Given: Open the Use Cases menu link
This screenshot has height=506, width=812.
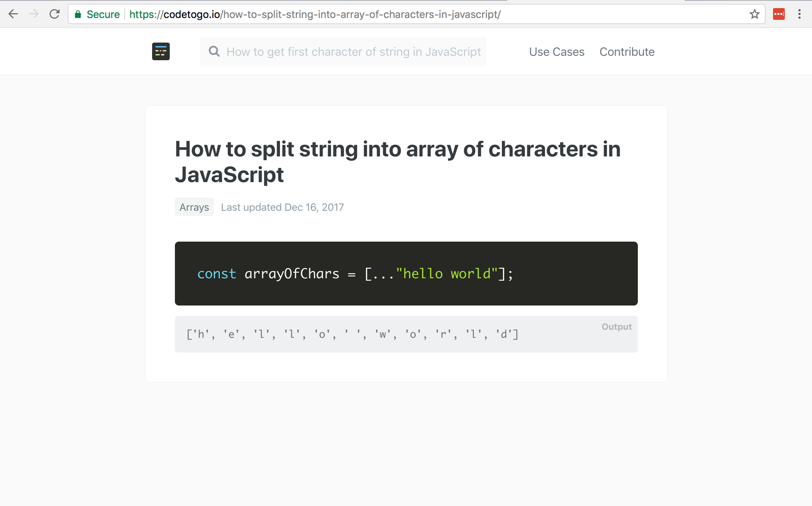Looking at the screenshot, I should point(557,52).
